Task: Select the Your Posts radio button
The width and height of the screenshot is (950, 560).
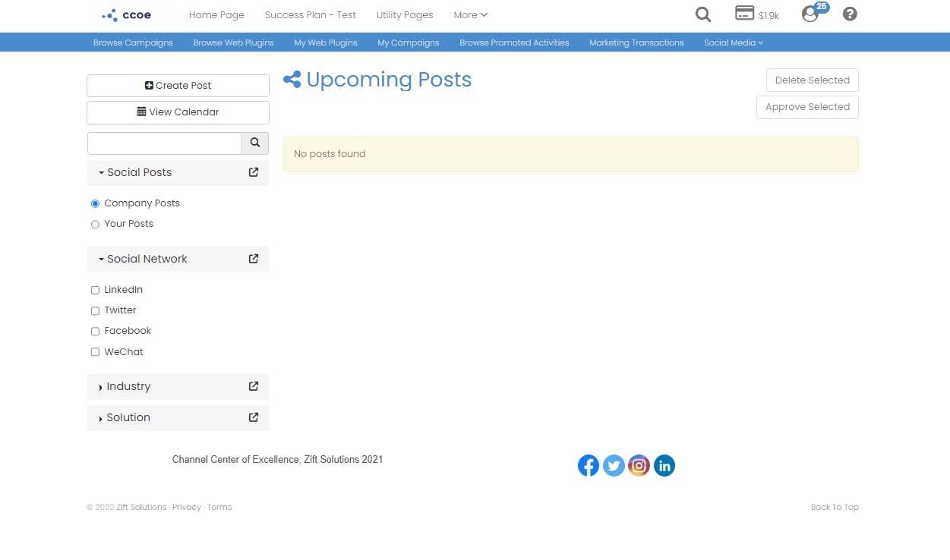Action: pos(95,224)
